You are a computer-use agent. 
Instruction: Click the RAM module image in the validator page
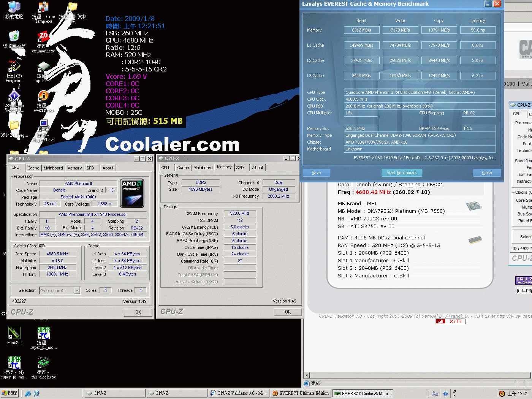[475, 240]
